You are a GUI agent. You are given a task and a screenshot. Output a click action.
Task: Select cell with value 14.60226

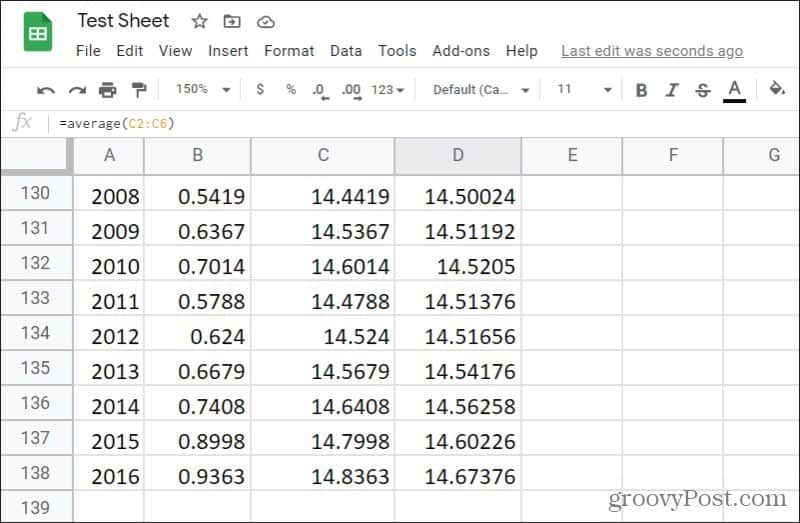point(458,438)
